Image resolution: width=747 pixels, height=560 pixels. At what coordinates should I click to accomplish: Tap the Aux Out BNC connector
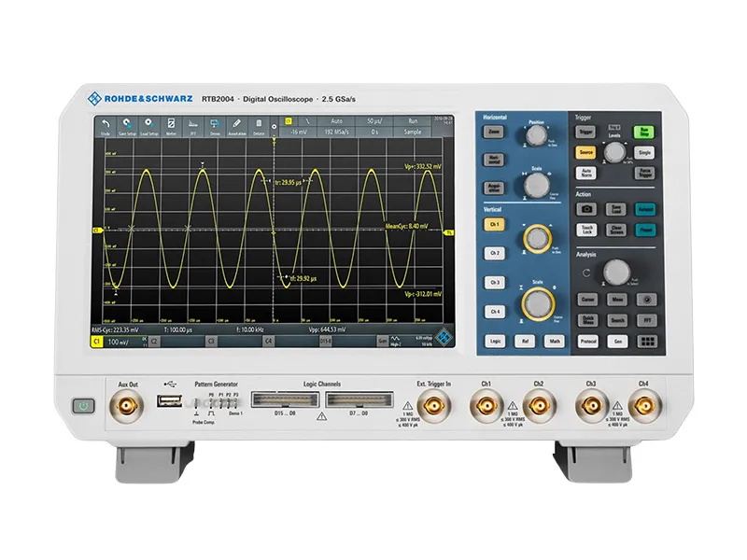tap(126, 406)
